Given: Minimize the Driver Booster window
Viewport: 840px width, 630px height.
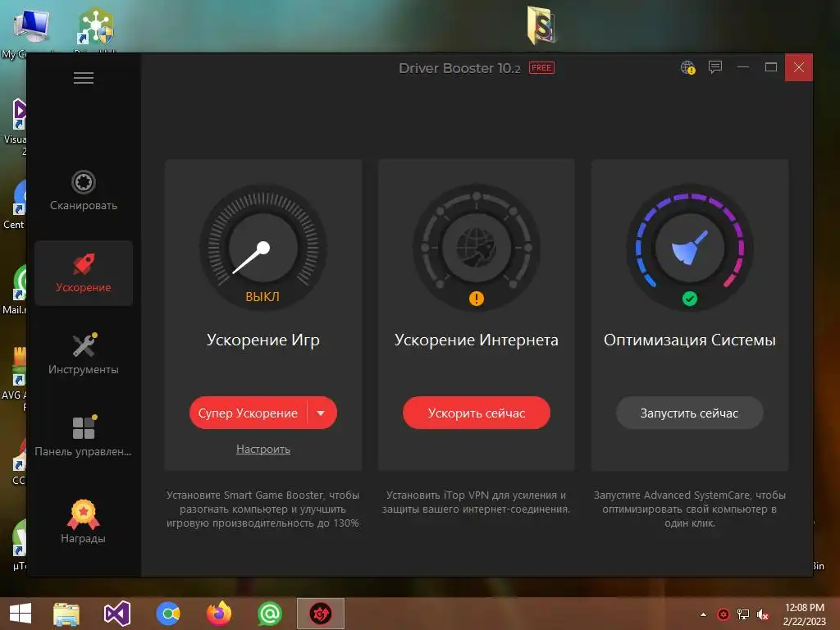Looking at the screenshot, I should 743,67.
